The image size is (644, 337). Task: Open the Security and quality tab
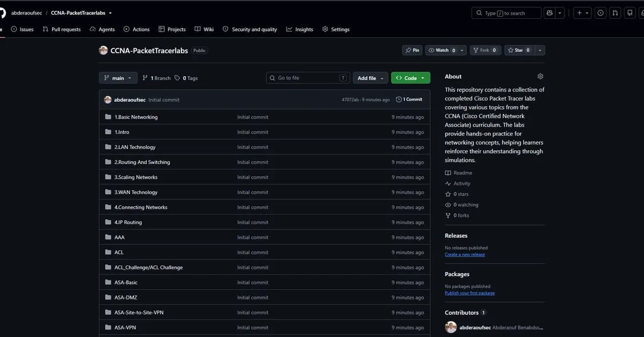point(250,30)
